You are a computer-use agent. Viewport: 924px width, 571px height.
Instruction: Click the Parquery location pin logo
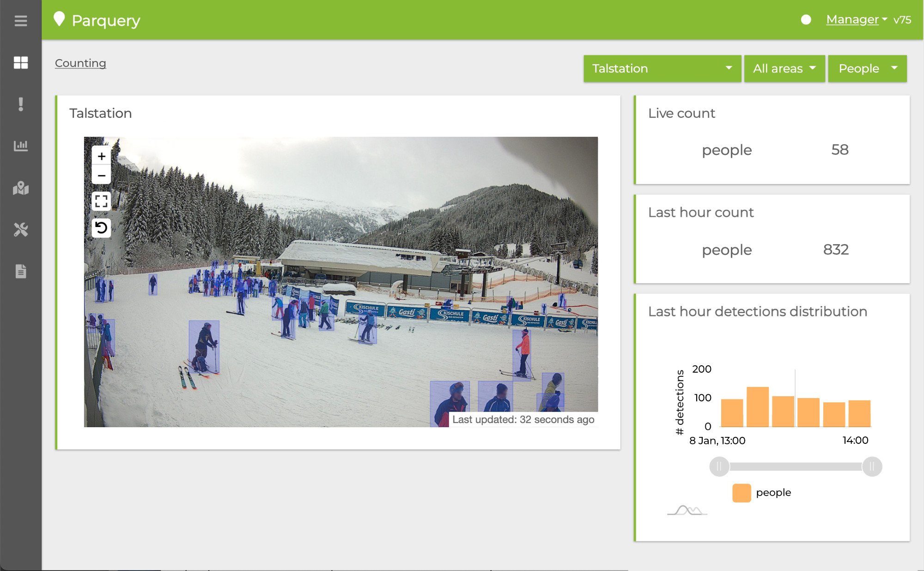click(x=59, y=19)
